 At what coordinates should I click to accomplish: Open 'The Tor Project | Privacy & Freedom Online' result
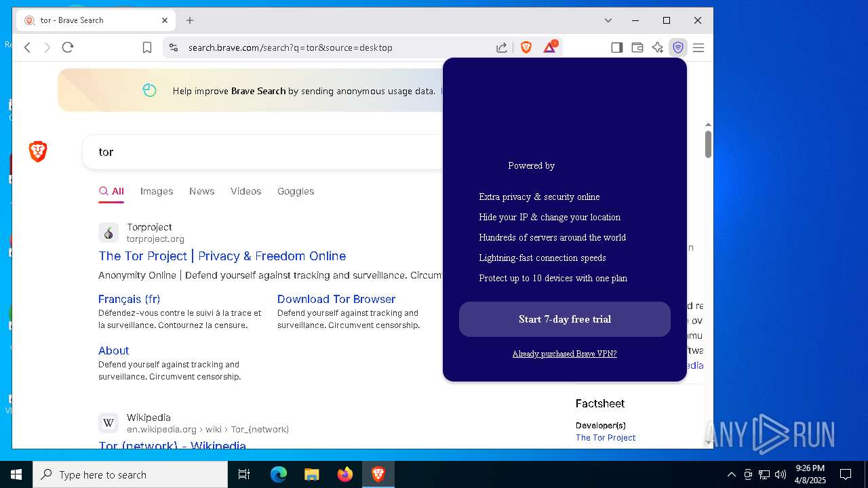(222, 256)
